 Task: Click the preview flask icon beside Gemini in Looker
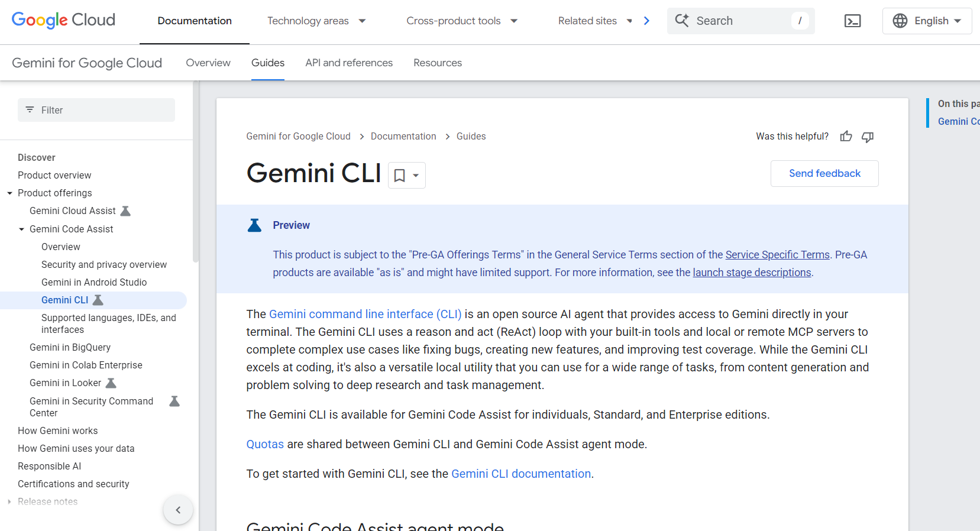click(x=111, y=383)
